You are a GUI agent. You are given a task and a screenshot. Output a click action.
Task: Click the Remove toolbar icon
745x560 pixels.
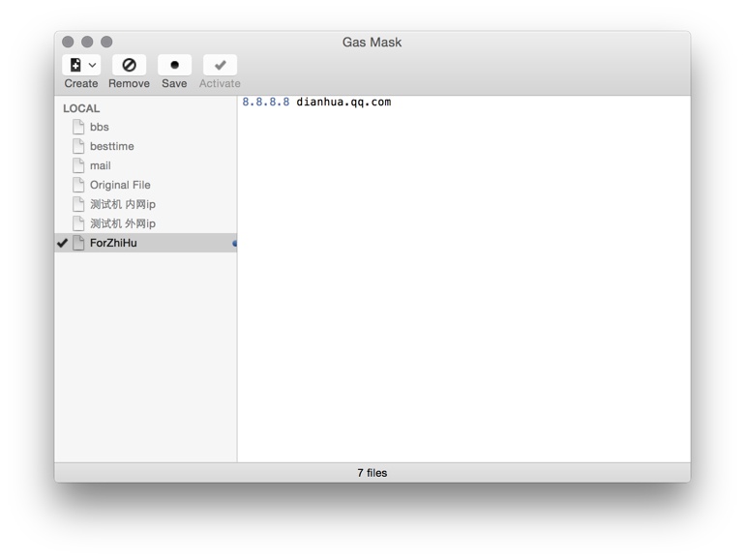[129, 65]
